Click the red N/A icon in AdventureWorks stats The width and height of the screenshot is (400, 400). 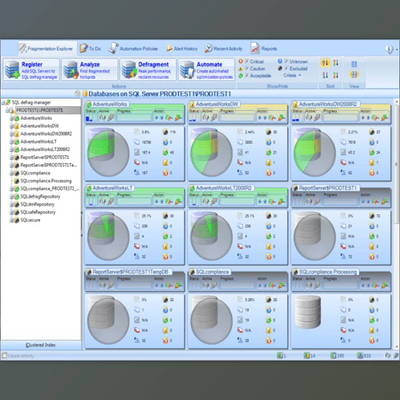(x=137, y=163)
